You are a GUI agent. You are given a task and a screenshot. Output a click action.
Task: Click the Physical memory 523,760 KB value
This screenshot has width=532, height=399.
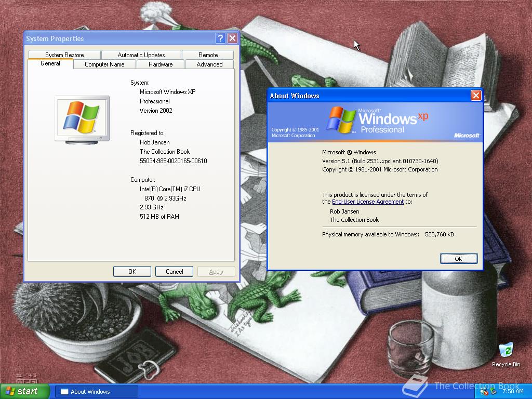[x=439, y=234]
